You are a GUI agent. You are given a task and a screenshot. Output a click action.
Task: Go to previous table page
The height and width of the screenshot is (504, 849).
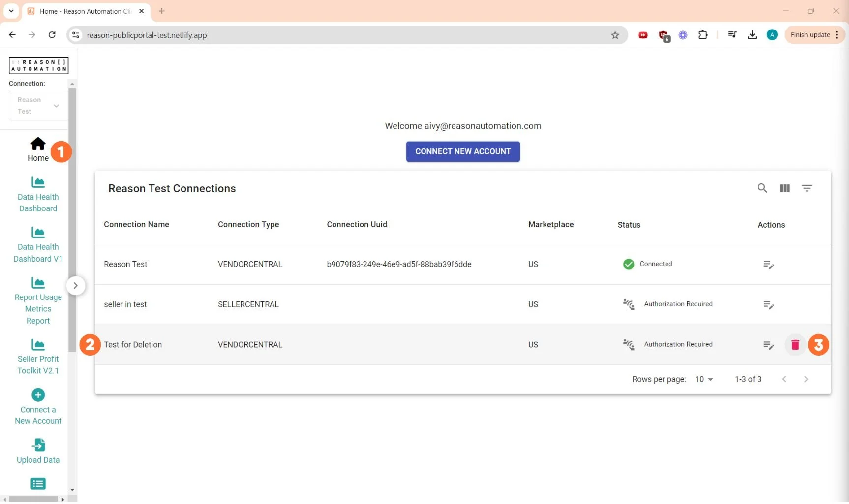(x=784, y=379)
